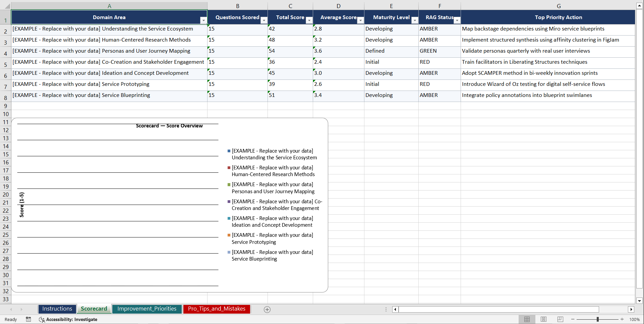Add a new sheet with the plus icon

click(x=267, y=309)
